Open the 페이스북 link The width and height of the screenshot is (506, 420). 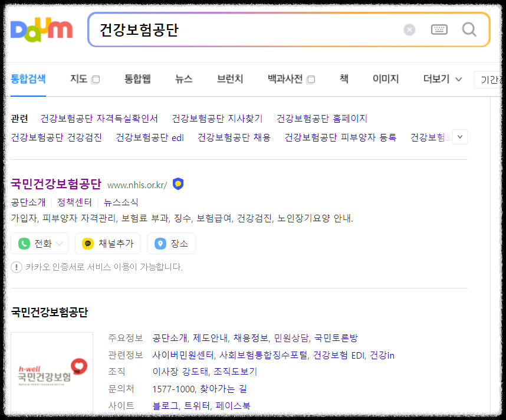233,406
